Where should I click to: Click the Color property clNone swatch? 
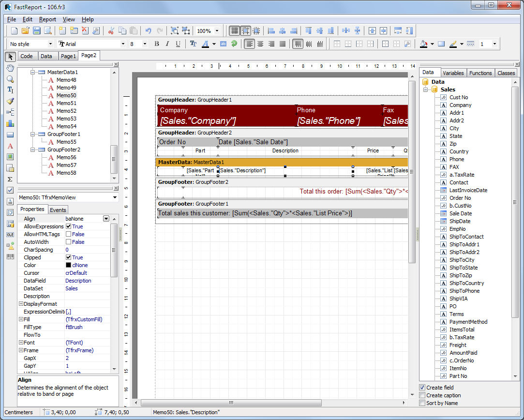tap(69, 265)
